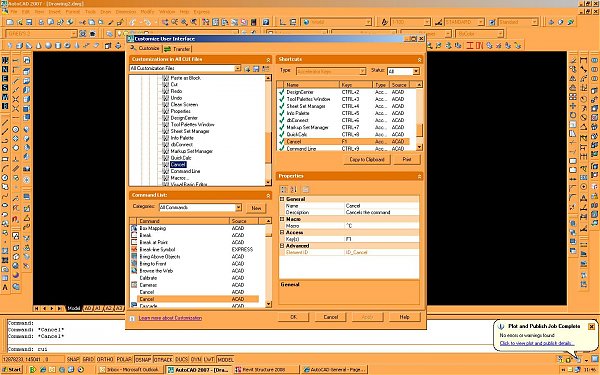Collapse the Properties pane header
Screen dimensions: 600x375
point(419,176)
